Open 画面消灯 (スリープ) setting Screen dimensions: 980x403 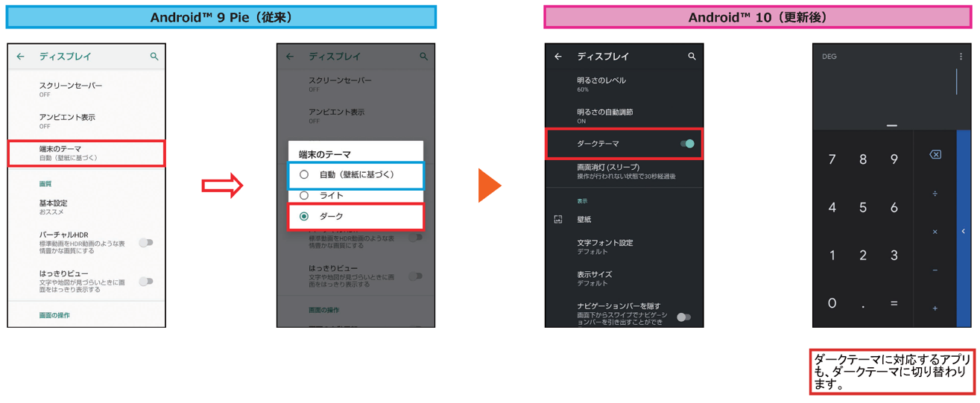pos(625,171)
